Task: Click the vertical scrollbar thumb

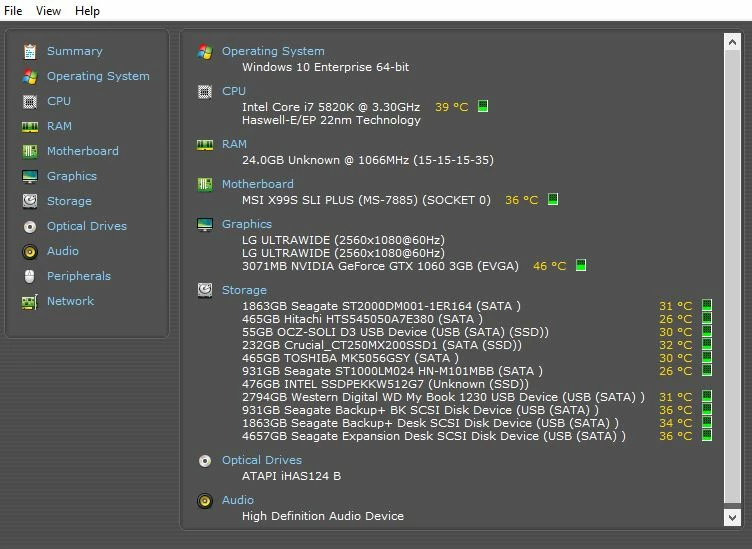Action: coord(732,277)
